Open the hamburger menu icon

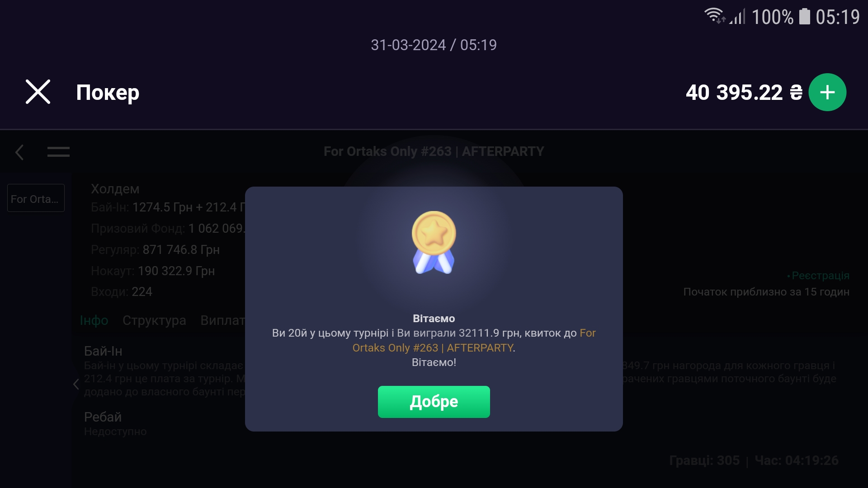tap(58, 152)
